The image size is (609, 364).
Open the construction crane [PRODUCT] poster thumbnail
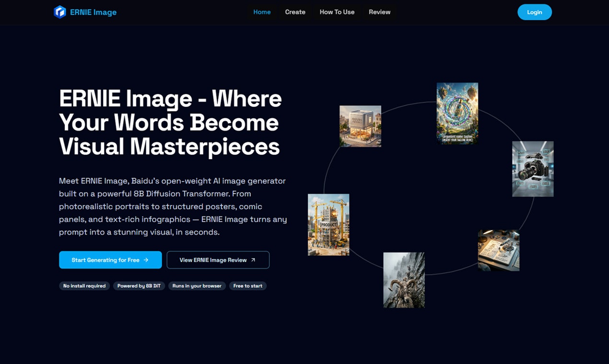coord(328,224)
